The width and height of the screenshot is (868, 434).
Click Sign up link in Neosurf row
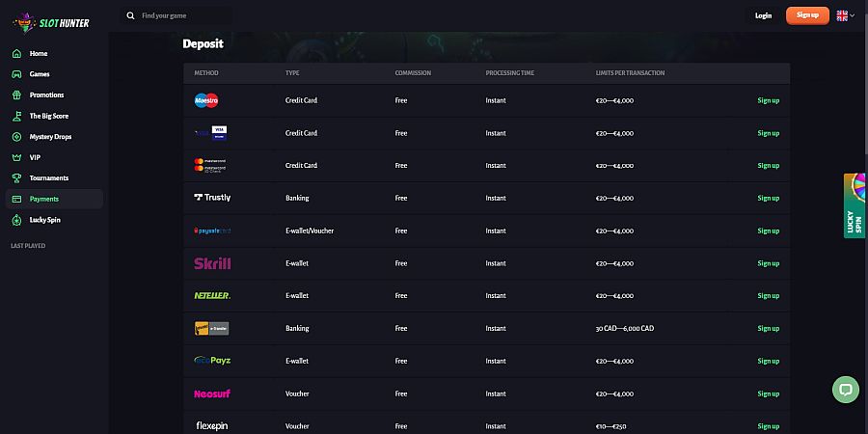click(768, 393)
